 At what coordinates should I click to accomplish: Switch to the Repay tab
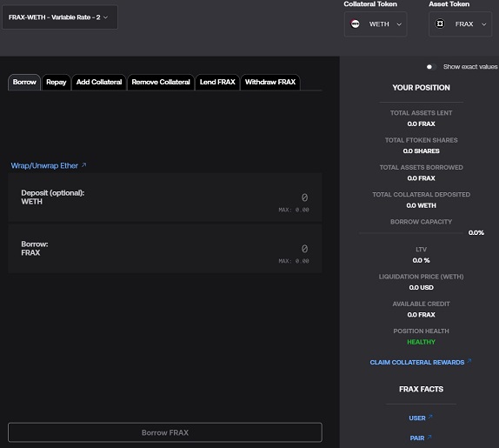[56, 82]
